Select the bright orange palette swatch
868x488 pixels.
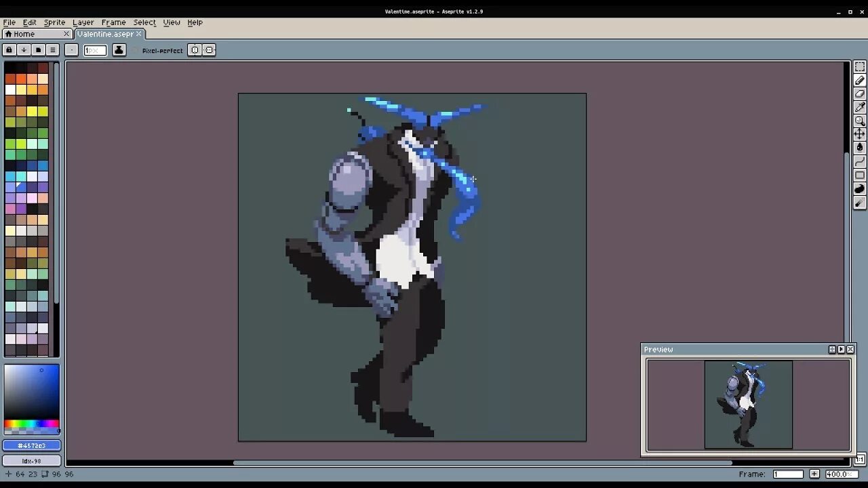21,79
